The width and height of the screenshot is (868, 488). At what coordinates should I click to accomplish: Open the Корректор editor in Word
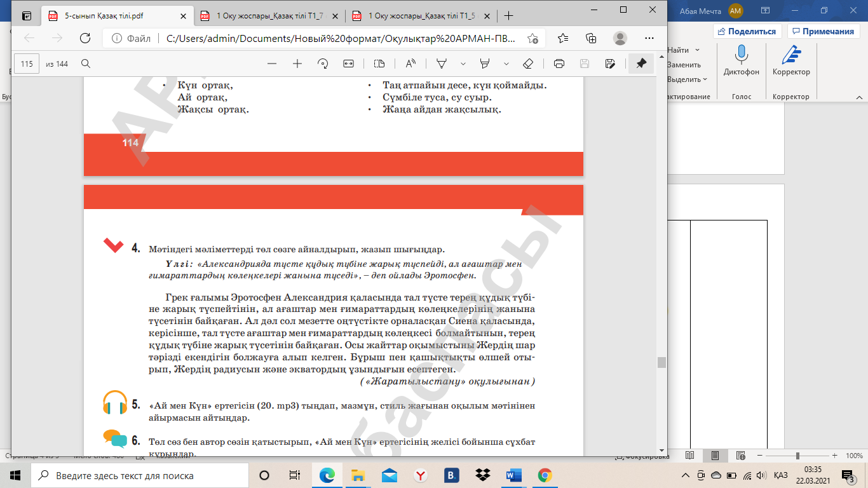coord(791,60)
